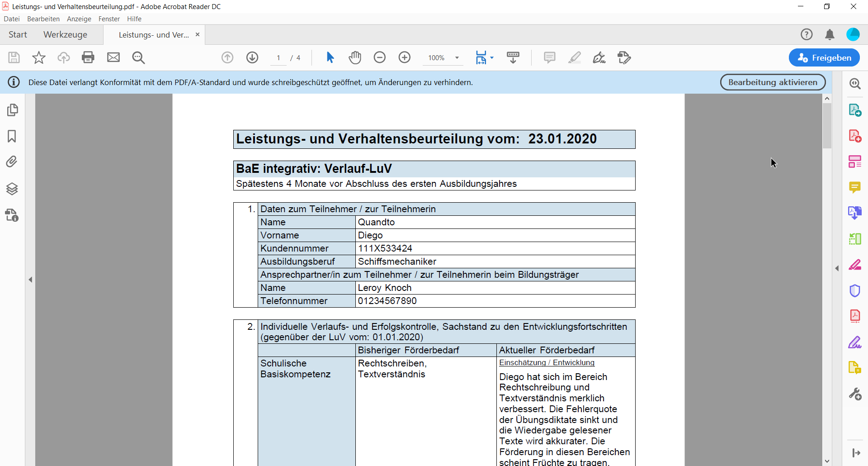Click the send for signature icon
Screen dimensions: 868x466
pyautogui.click(x=624, y=57)
